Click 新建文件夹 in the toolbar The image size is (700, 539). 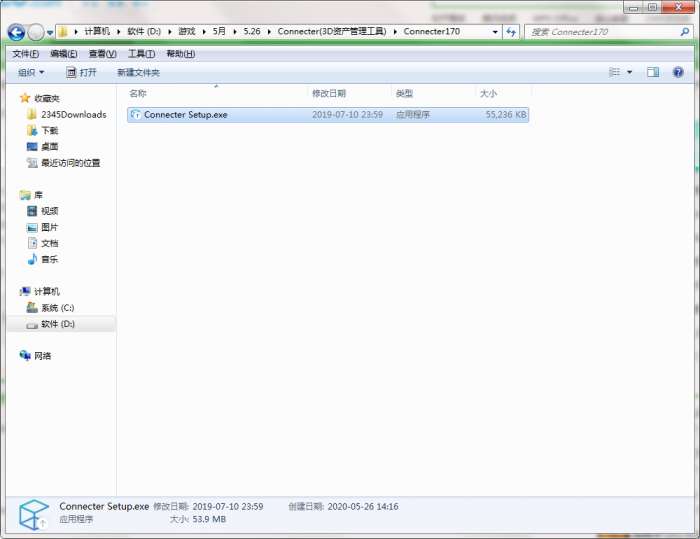pyautogui.click(x=138, y=72)
